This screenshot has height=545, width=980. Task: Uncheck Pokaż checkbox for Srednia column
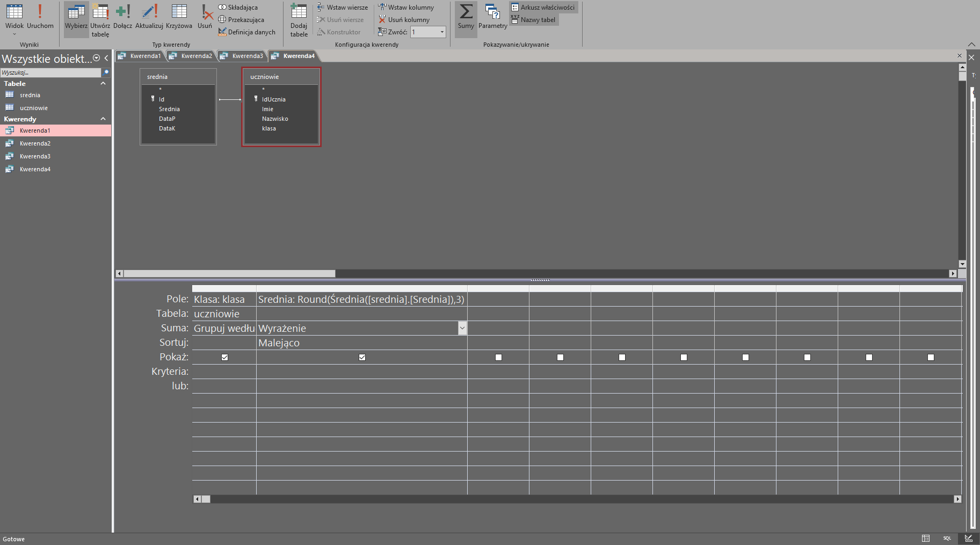(x=362, y=357)
